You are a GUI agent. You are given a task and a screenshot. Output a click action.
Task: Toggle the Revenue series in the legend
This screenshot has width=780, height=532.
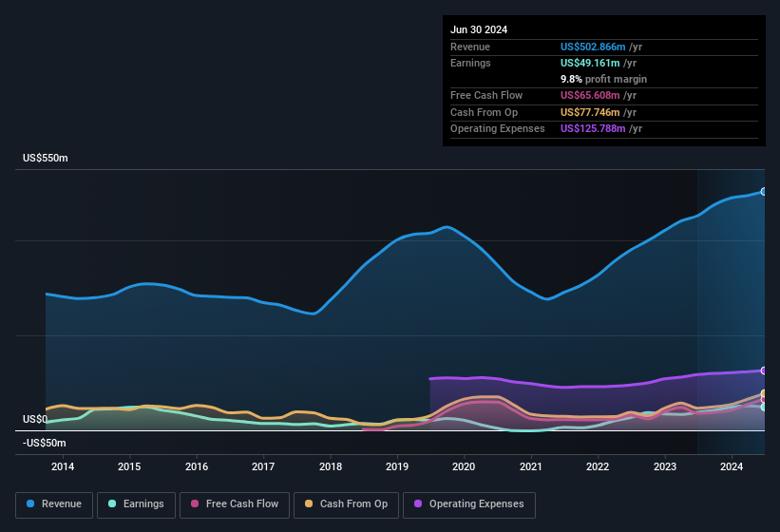pos(55,504)
